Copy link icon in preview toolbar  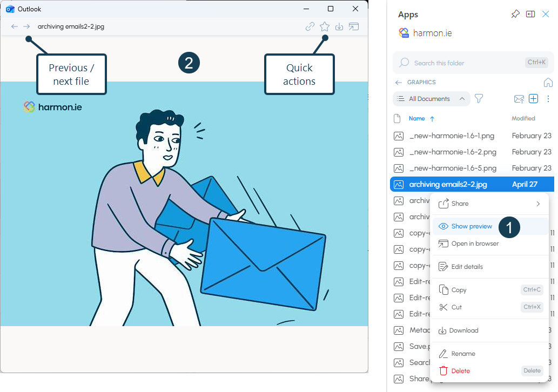(310, 26)
